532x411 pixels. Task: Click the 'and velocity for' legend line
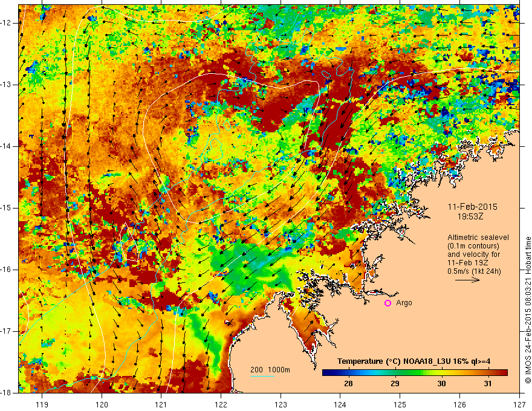pyautogui.click(x=473, y=254)
